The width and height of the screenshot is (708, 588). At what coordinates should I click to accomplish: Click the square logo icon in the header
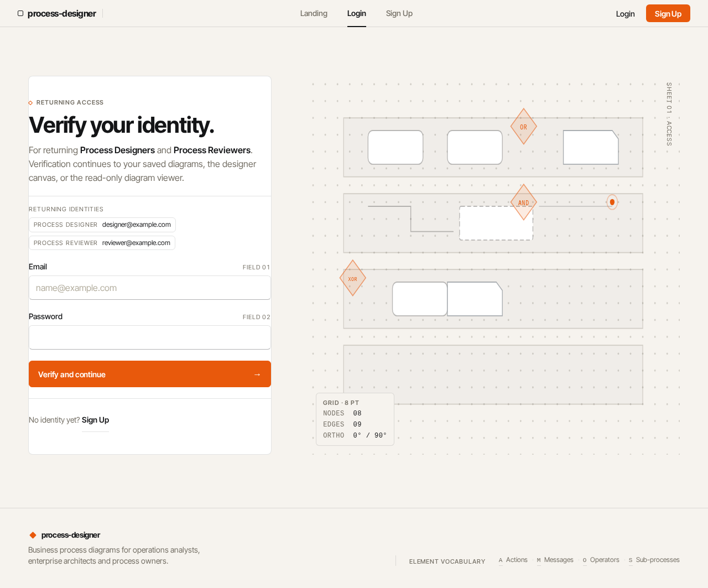pyautogui.click(x=20, y=13)
